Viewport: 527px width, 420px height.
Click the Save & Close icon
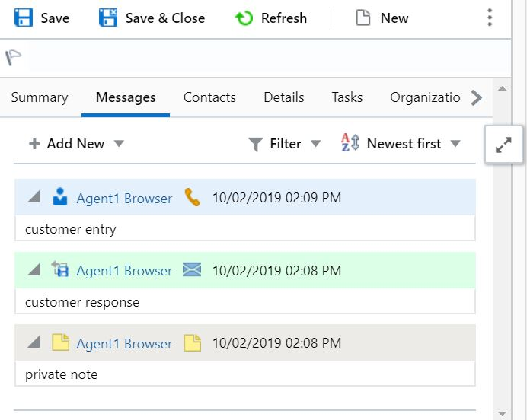tap(108, 17)
